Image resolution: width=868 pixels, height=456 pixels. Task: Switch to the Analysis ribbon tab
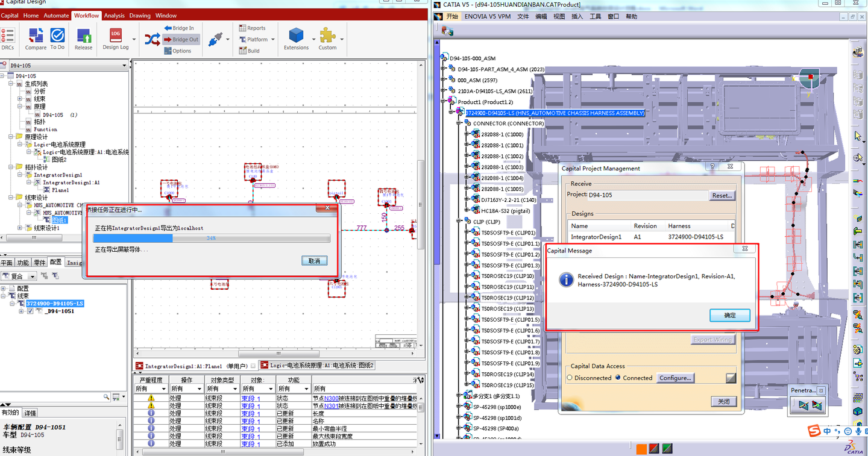[114, 16]
